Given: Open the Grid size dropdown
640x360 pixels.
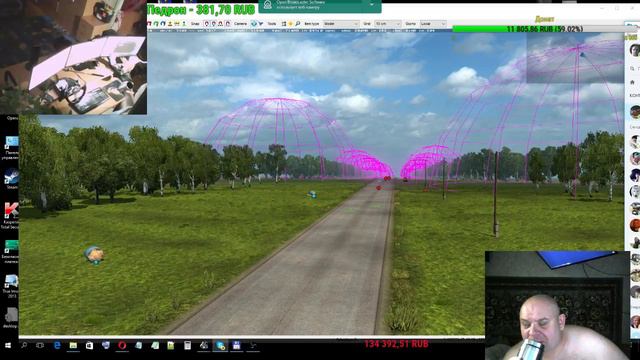Looking at the screenshot, I should (x=388, y=24).
